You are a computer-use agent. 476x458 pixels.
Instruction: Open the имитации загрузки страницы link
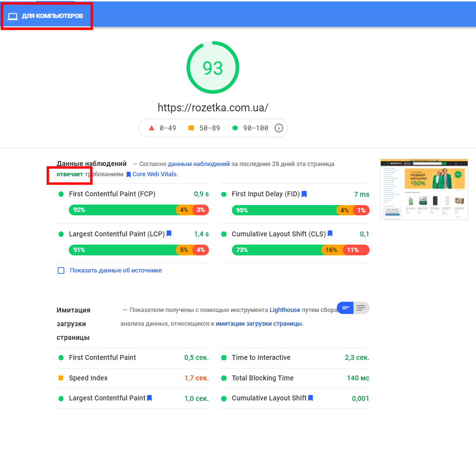pyautogui.click(x=259, y=323)
